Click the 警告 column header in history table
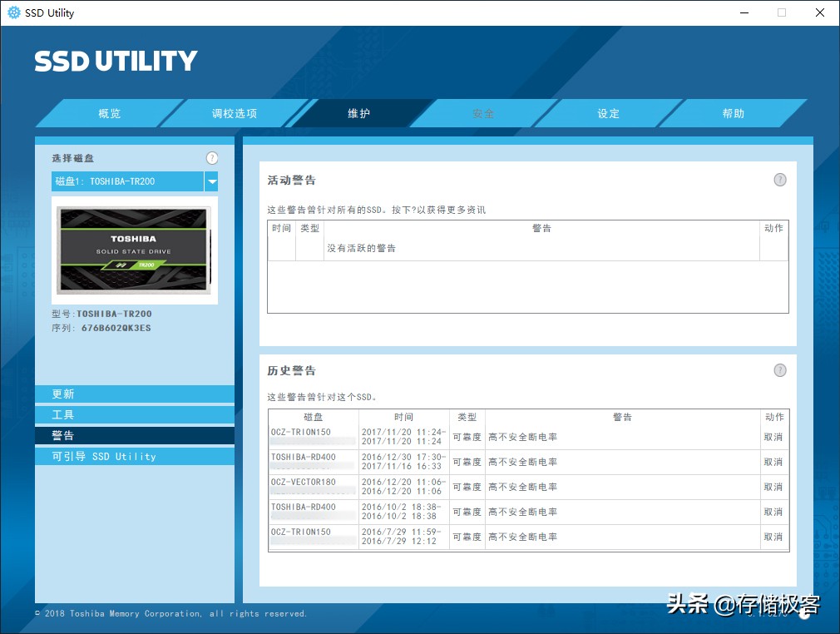This screenshot has height=634, width=840. 622,417
